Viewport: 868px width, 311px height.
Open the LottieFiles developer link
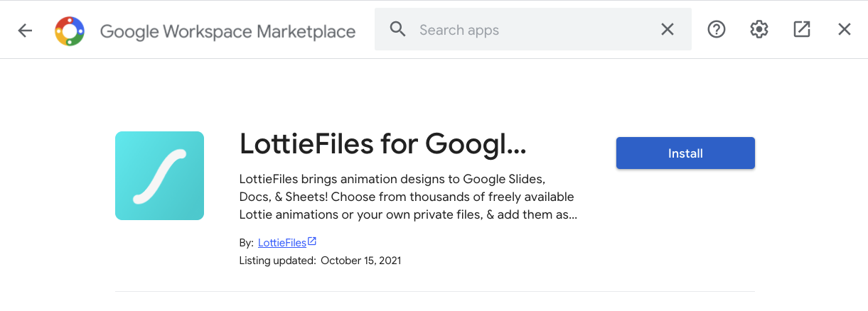coord(282,243)
